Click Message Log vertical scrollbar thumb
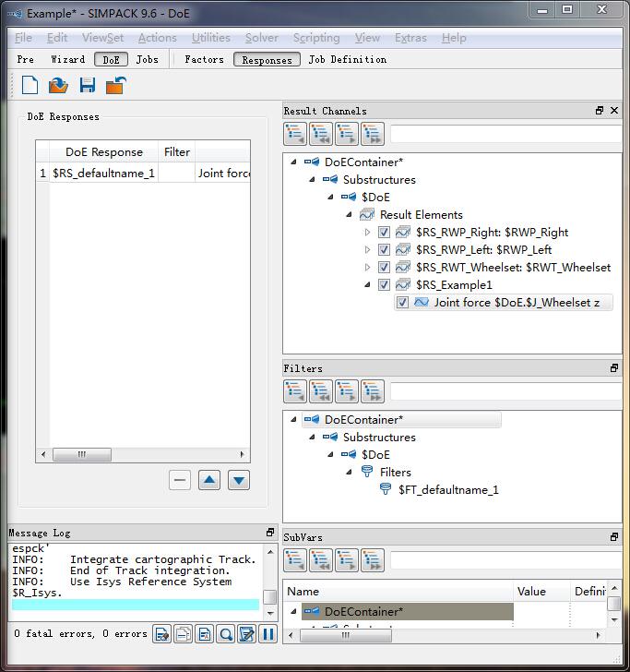630x672 pixels. click(x=270, y=596)
